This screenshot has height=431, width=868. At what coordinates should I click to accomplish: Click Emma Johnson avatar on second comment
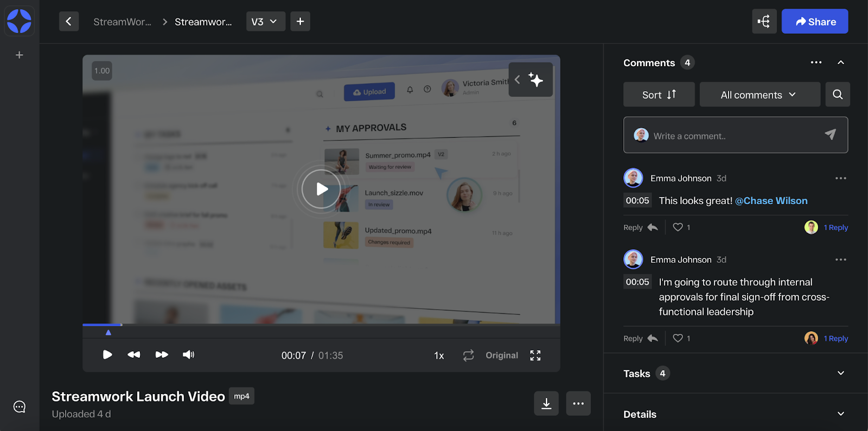pyautogui.click(x=633, y=259)
